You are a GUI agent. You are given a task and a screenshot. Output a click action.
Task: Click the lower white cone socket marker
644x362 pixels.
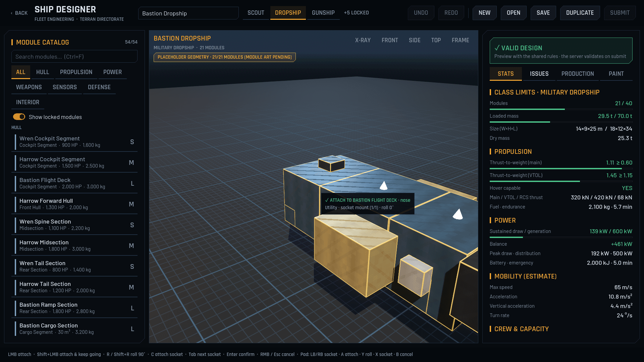(458, 214)
